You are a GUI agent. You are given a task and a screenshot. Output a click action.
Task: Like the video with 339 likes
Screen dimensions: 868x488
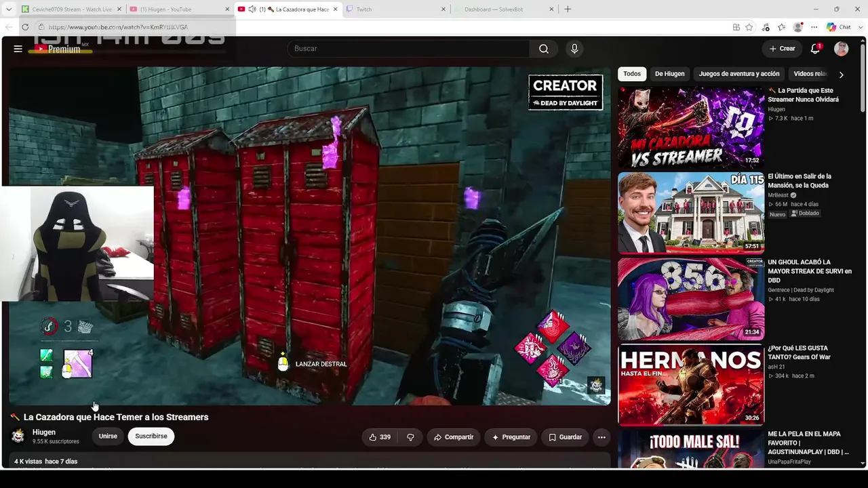[379, 437]
